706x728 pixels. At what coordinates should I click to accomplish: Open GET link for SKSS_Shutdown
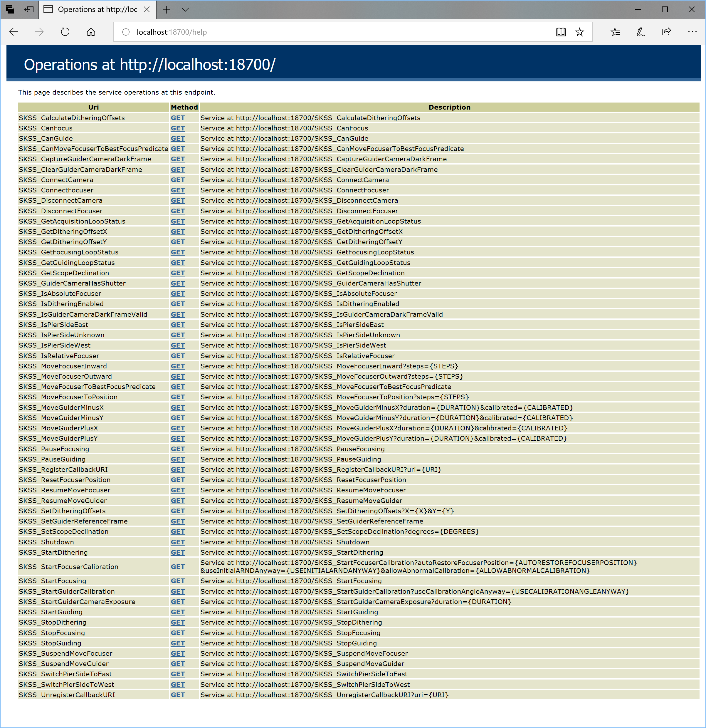[x=177, y=542]
